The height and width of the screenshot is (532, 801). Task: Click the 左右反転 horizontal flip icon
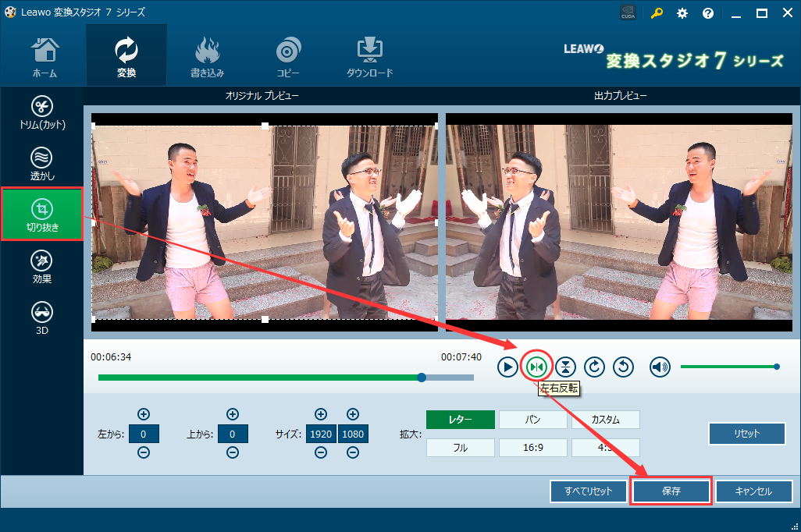pos(536,367)
